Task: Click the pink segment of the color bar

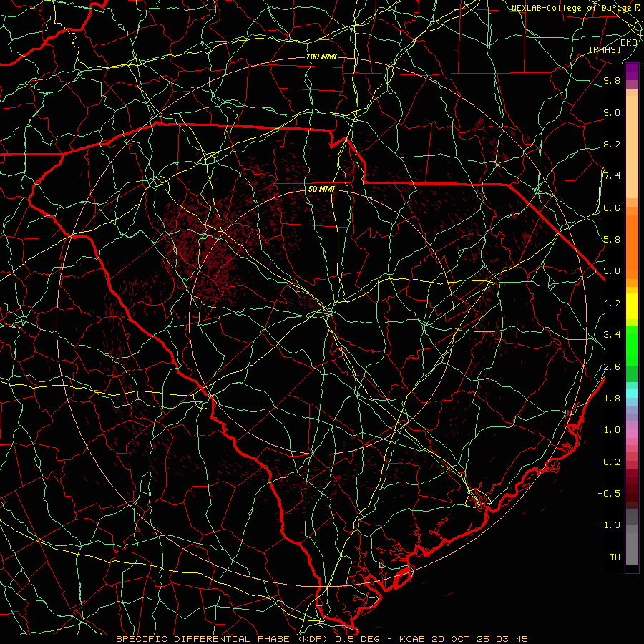Action: point(632,434)
